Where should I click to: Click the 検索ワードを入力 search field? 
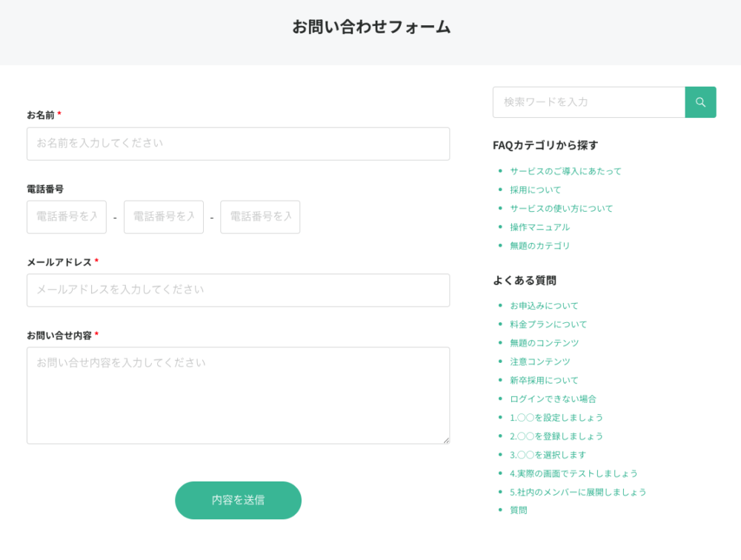(588, 102)
